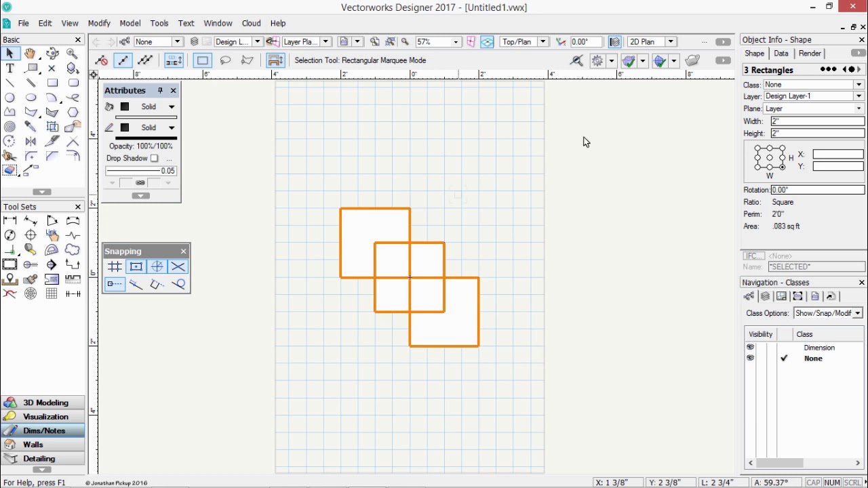Select the Rounded Rectangle tool
Viewport: 868px width, 488px height.
tap(73, 83)
